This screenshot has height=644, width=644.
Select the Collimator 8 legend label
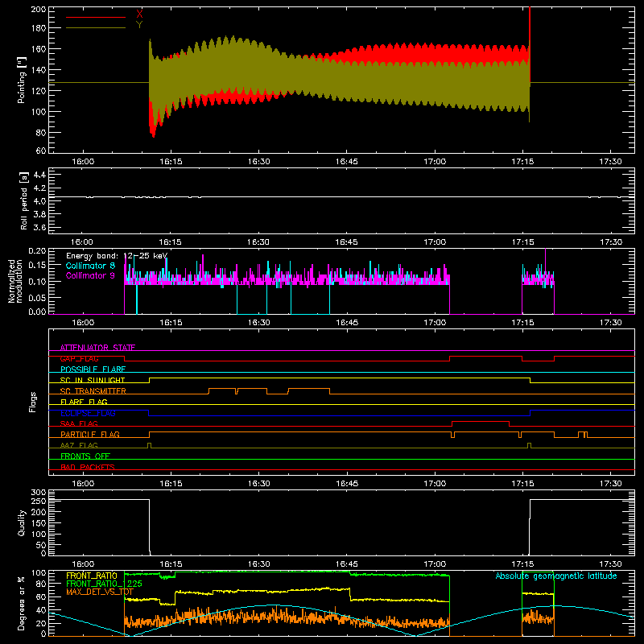(x=90, y=266)
